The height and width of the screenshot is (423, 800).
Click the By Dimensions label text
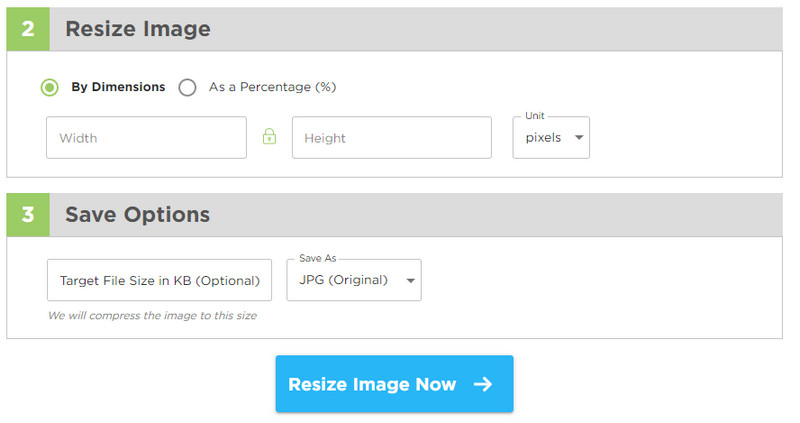[x=118, y=87]
